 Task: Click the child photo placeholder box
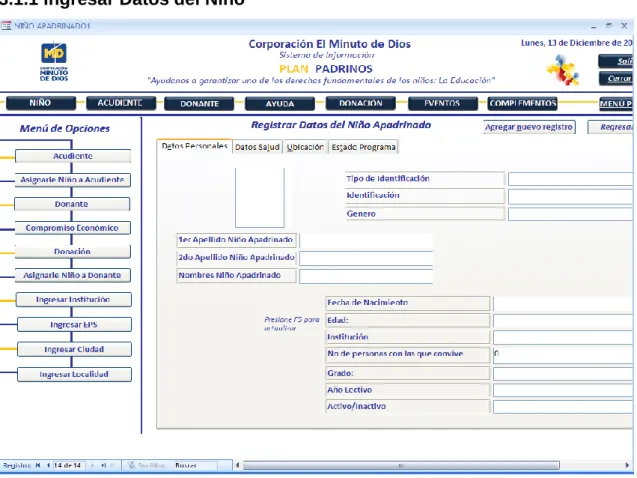(x=260, y=197)
